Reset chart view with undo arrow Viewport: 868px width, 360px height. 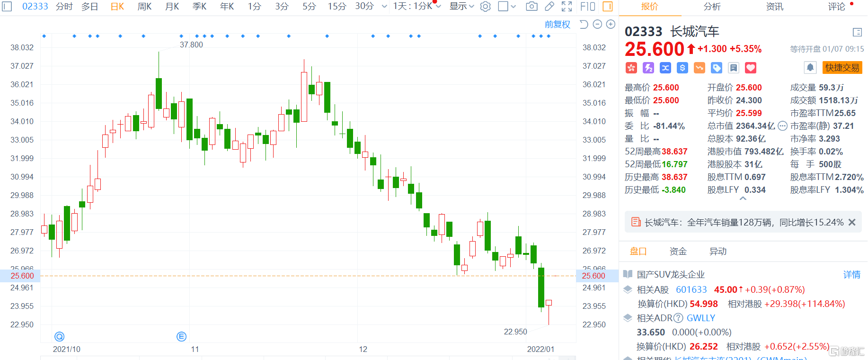pyautogui.click(x=584, y=24)
